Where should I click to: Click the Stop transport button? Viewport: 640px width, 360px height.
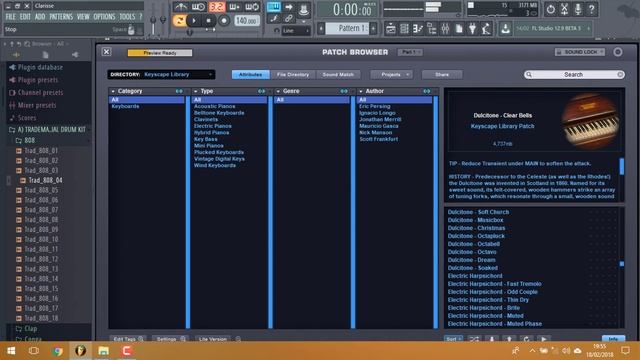tap(209, 20)
